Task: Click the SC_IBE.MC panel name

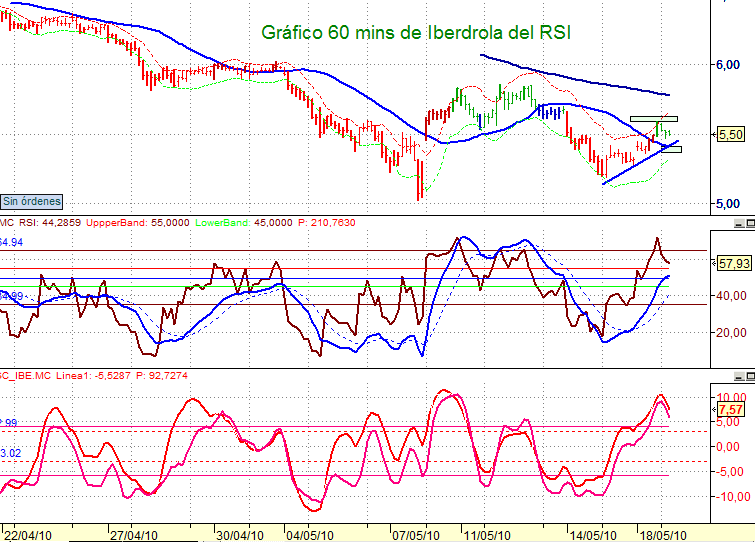Action: tap(26, 375)
